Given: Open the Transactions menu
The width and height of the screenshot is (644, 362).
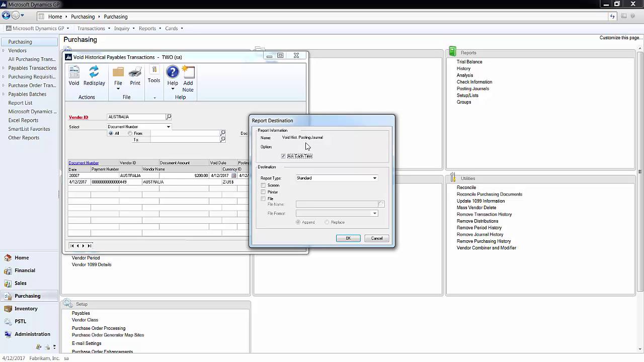Looking at the screenshot, I should pos(94,28).
